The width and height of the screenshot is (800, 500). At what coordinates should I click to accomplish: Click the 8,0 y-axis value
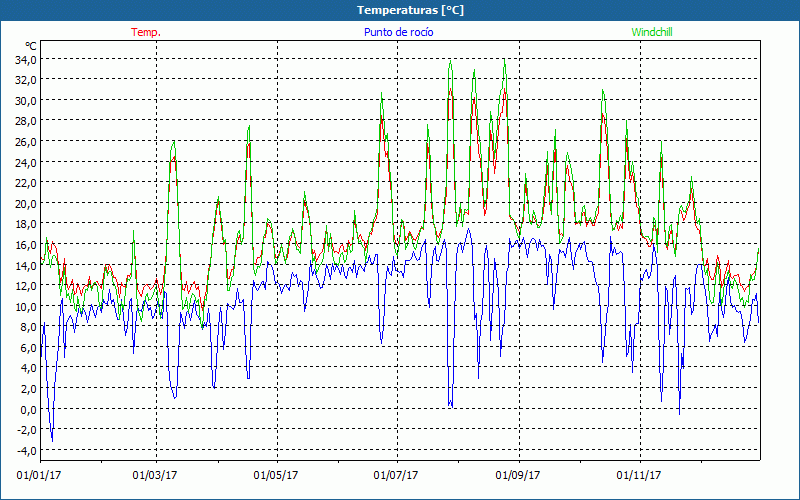point(29,327)
